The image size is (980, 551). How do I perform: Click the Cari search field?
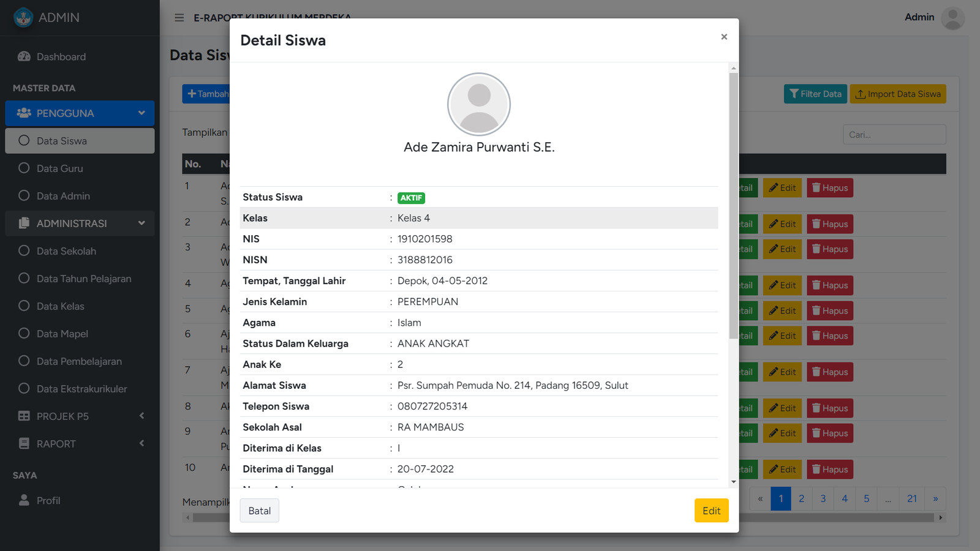pyautogui.click(x=894, y=135)
